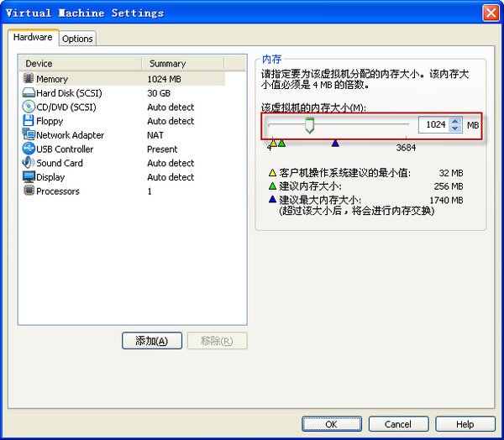This screenshot has height=440, width=504.
Task: Click the 添加(A) add button
Action: 152,341
